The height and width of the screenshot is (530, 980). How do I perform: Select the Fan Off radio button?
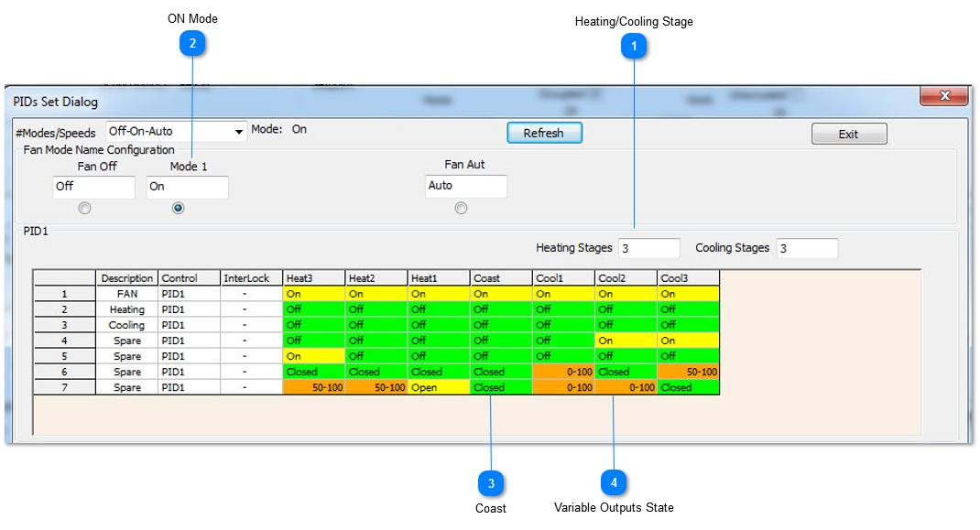click(x=84, y=208)
